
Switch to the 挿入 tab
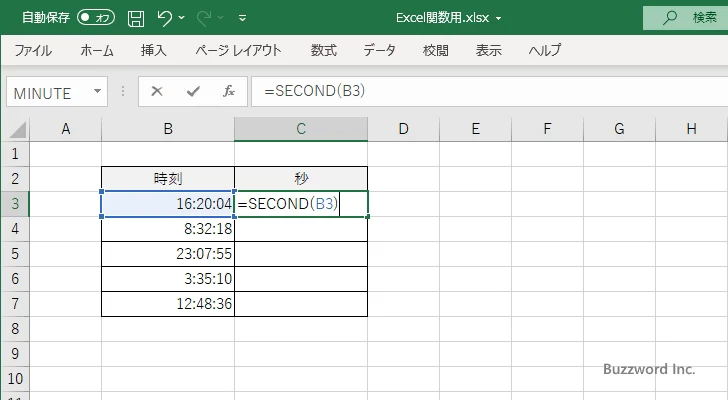[154, 50]
